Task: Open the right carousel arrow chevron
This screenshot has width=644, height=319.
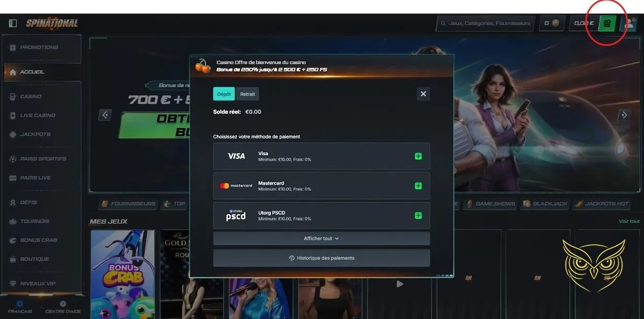Action: tap(624, 115)
